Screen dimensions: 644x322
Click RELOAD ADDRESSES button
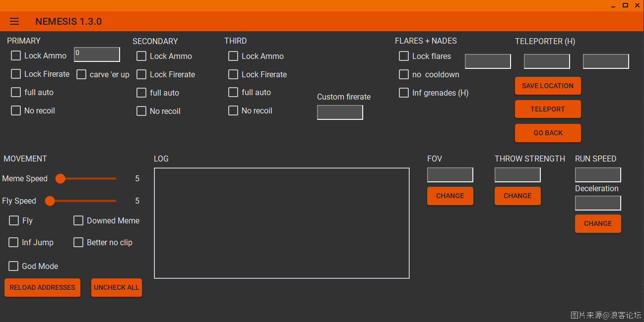pyautogui.click(x=42, y=287)
